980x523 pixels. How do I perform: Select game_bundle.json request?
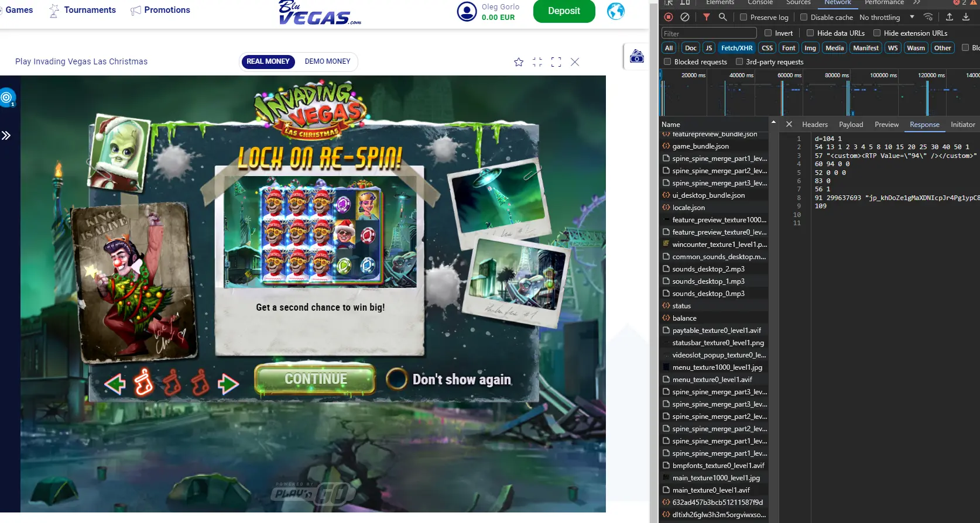[714, 146]
